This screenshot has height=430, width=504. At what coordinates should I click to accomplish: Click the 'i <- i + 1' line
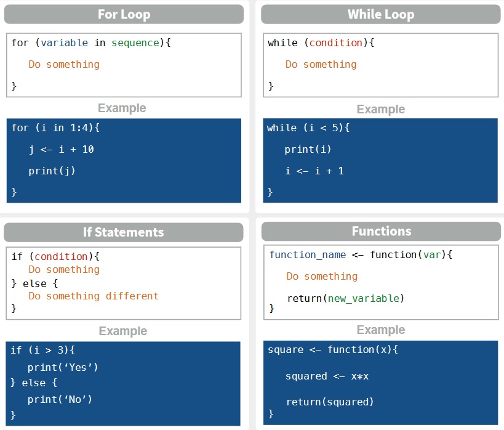(314, 171)
